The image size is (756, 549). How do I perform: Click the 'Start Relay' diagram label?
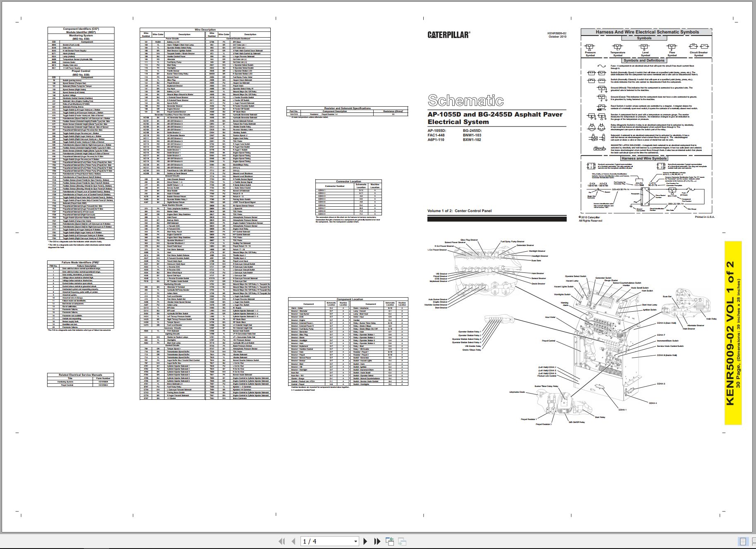pyautogui.click(x=600, y=417)
